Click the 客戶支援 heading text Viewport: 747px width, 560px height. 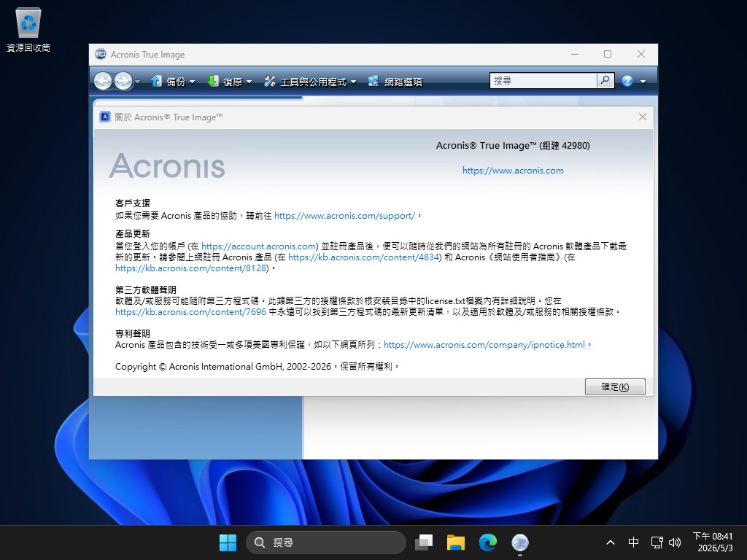(x=133, y=203)
